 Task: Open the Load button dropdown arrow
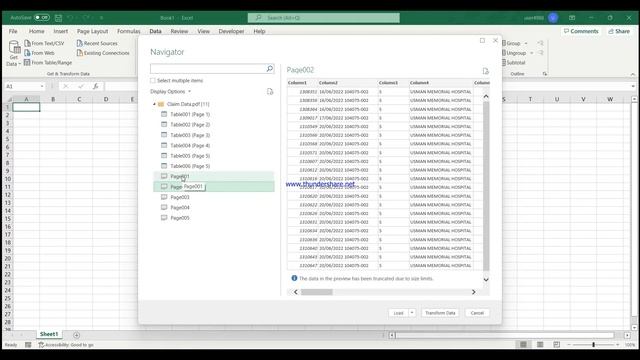click(x=412, y=313)
